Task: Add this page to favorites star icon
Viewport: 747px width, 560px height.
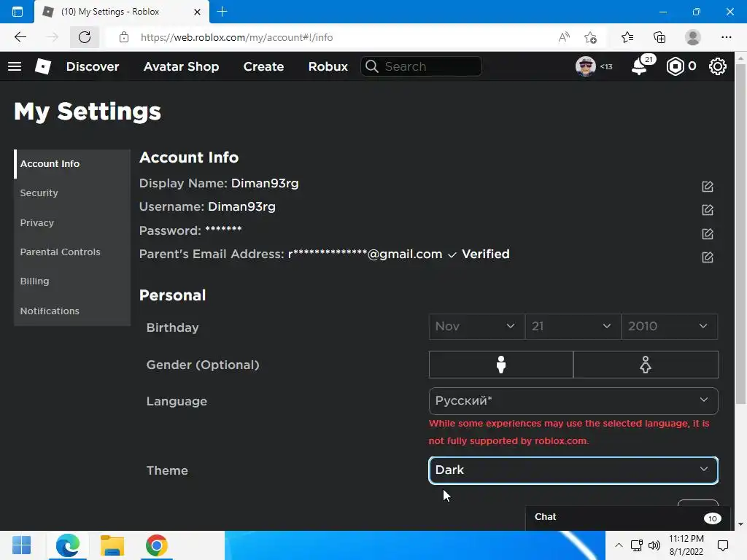Action: (591, 37)
